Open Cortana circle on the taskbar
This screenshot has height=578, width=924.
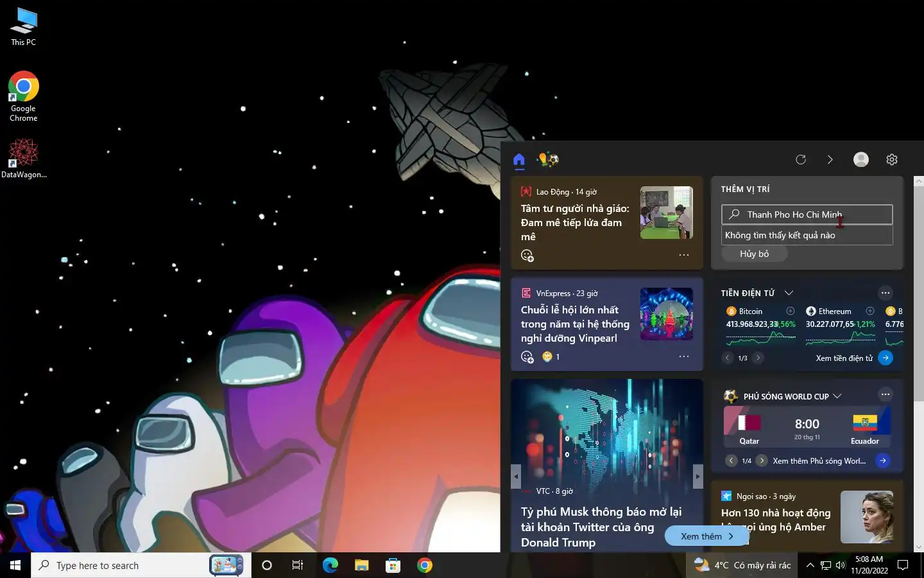point(267,565)
